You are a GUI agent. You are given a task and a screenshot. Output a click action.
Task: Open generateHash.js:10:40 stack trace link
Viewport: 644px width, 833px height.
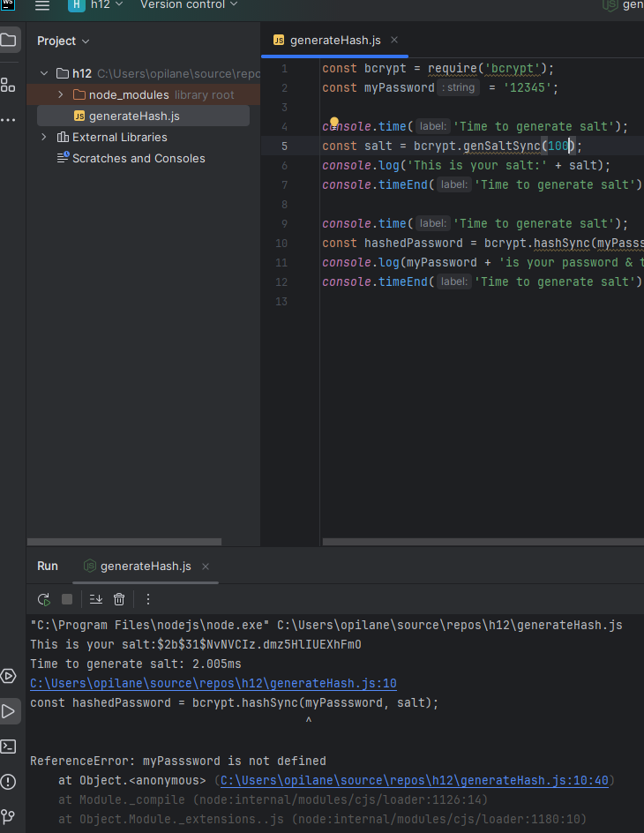(x=414, y=780)
